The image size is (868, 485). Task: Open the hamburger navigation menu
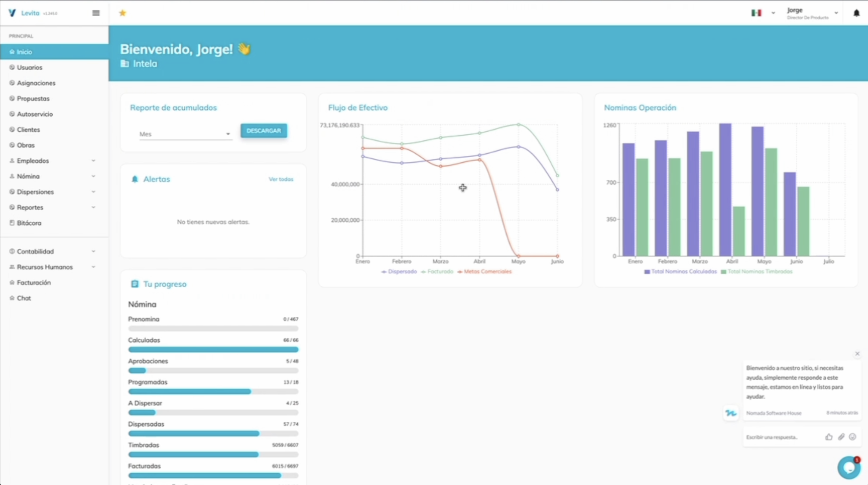(96, 13)
